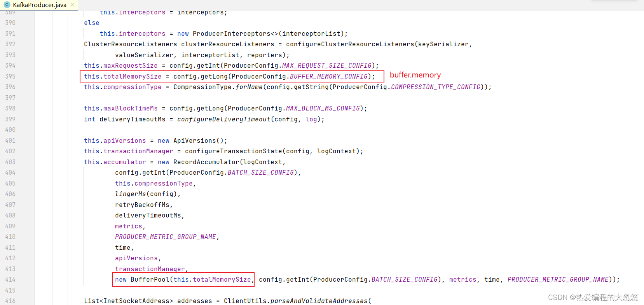Click lingerMs(config) call
Viewport: 644px width, 305px height.
tap(146, 194)
